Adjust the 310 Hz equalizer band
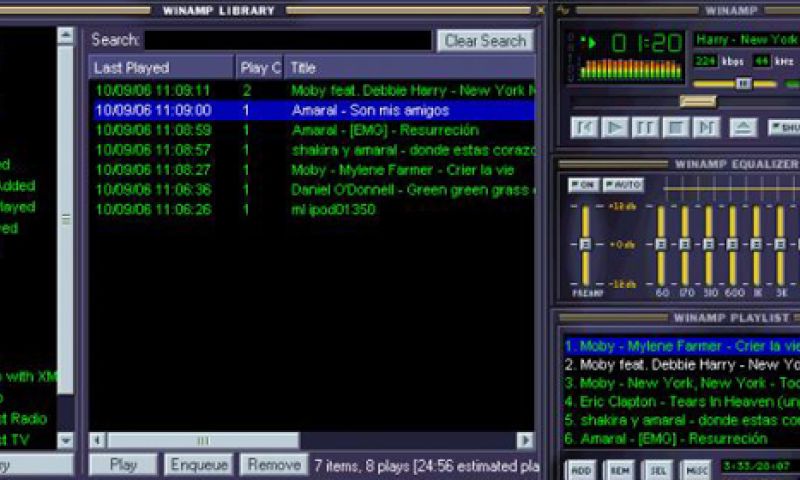Image resolution: width=800 pixels, height=480 pixels. 709,244
